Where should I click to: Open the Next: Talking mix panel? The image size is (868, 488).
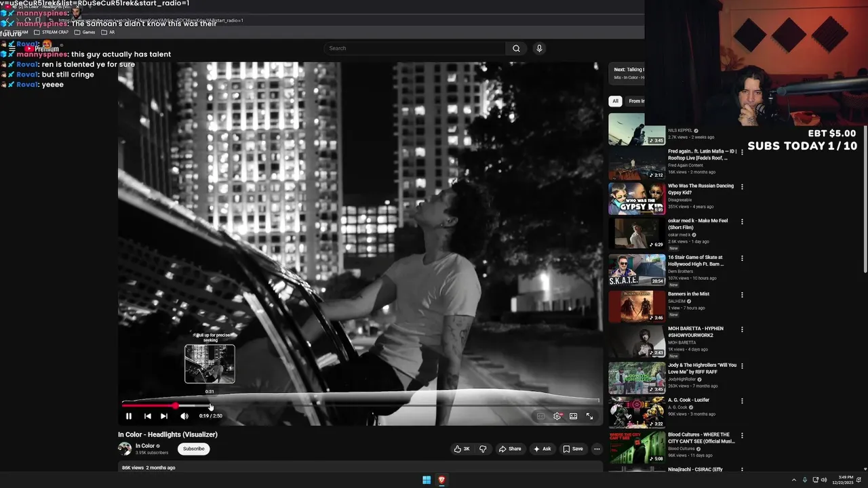tap(628, 73)
